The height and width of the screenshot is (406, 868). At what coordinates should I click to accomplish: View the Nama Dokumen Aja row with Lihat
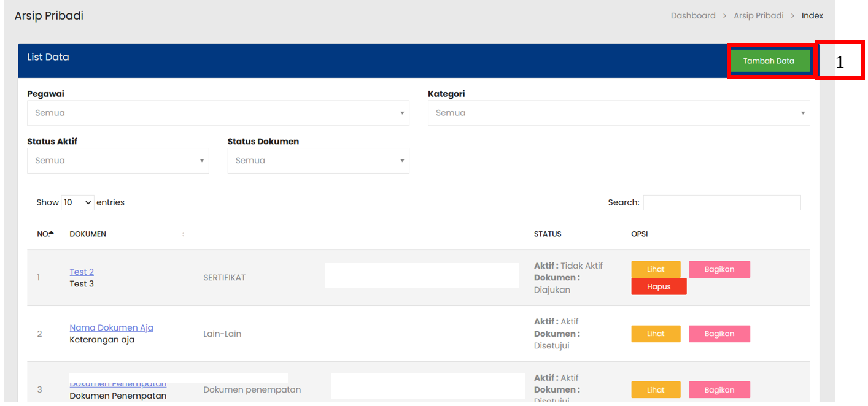pos(656,334)
